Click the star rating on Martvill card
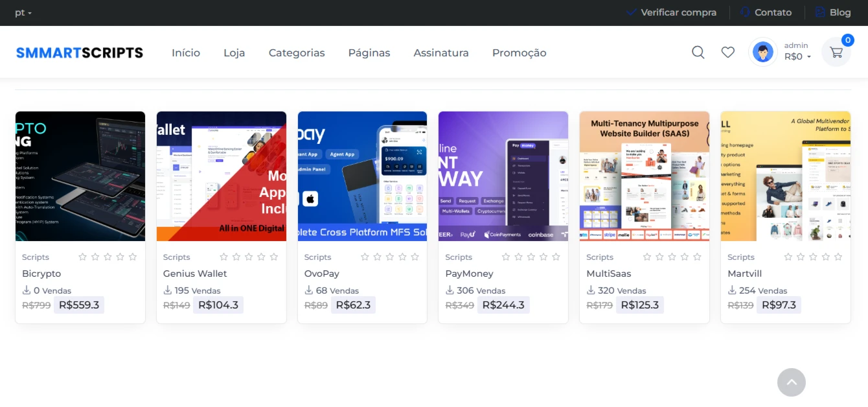This screenshot has height=407, width=868. tap(813, 257)
